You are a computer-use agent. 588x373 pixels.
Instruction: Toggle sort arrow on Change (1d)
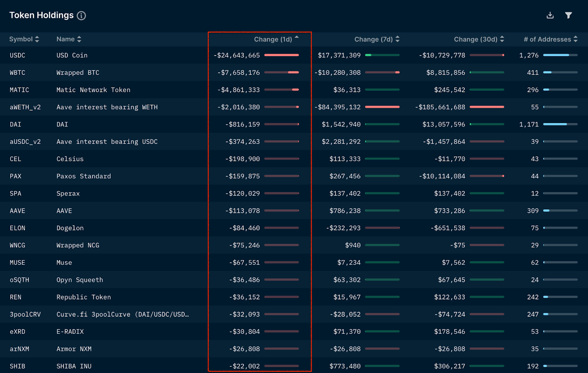pos(297,37)
